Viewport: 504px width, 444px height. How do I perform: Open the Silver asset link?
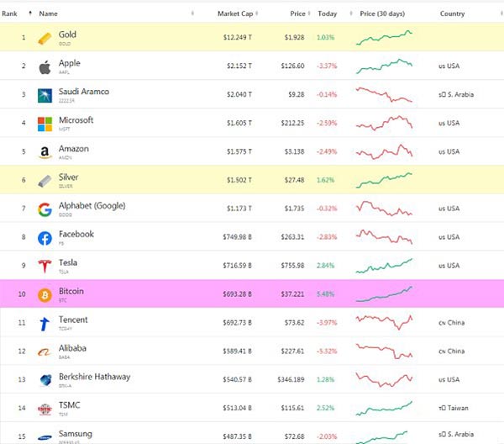pos(68,177)
